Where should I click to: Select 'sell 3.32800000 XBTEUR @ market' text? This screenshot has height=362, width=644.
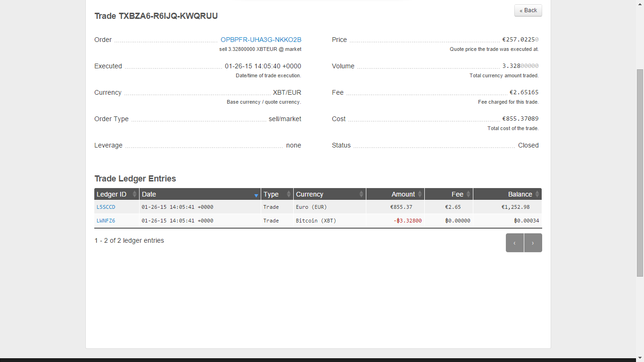pos(260,49)
